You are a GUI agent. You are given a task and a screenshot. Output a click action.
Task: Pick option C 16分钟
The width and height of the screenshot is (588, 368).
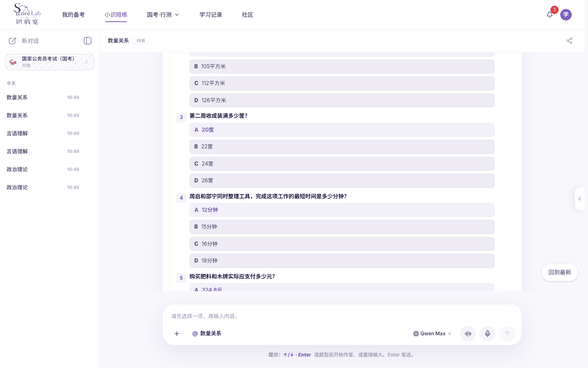[342, 244]
